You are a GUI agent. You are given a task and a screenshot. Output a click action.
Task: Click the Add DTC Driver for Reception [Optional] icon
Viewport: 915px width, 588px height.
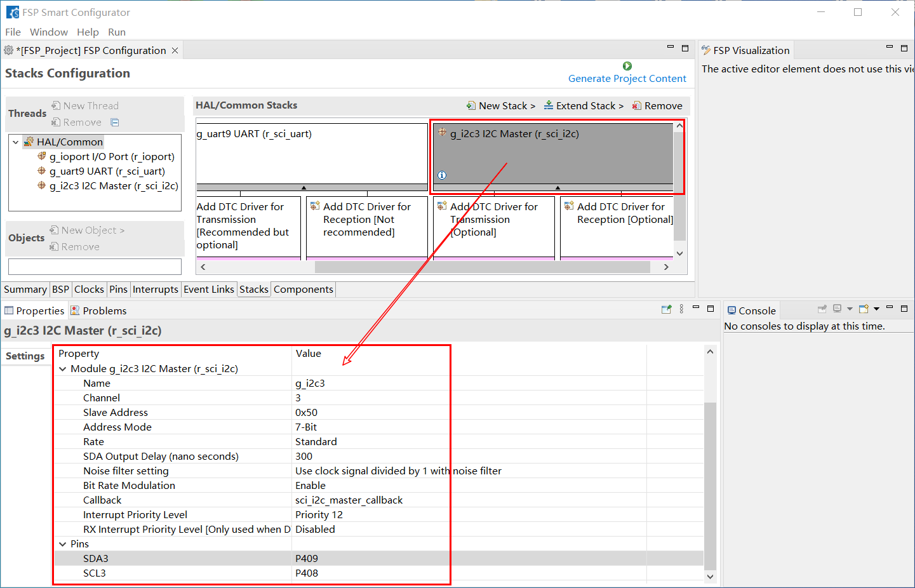pos(569,206)
